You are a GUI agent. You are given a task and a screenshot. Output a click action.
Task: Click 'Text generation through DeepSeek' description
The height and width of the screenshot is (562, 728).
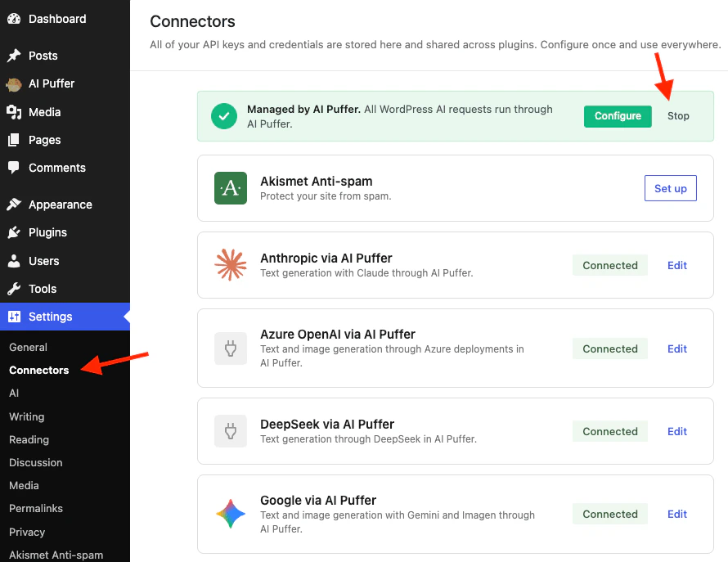[368, 439]
